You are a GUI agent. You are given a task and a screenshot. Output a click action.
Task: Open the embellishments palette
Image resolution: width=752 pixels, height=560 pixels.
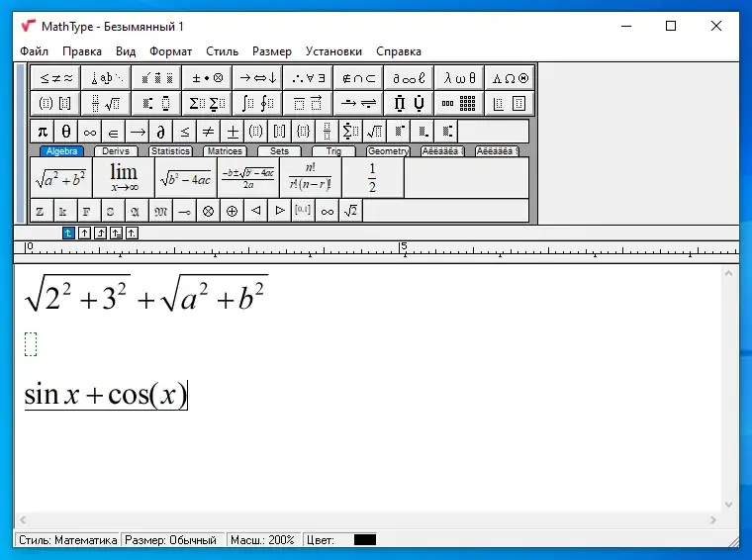point(156,78)
